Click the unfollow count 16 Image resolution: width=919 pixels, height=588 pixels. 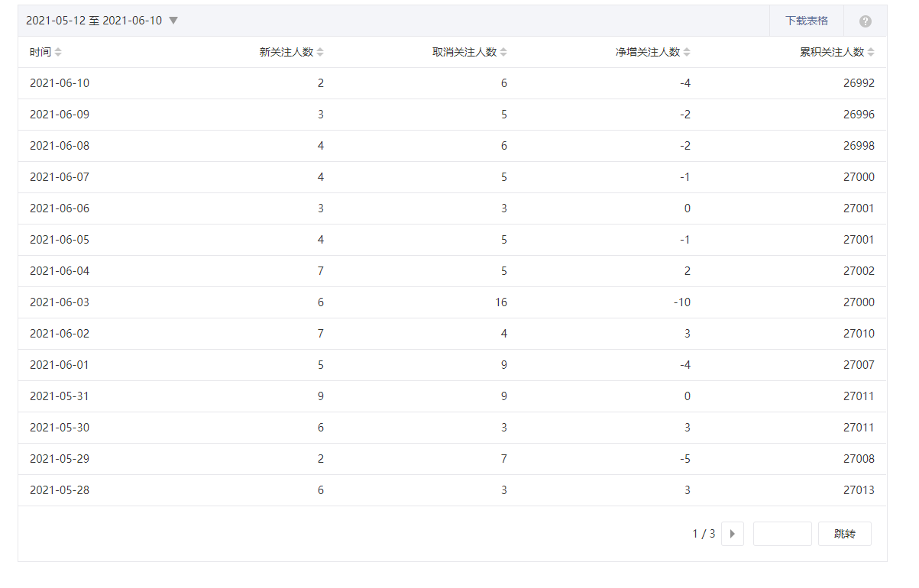point(500,302)
